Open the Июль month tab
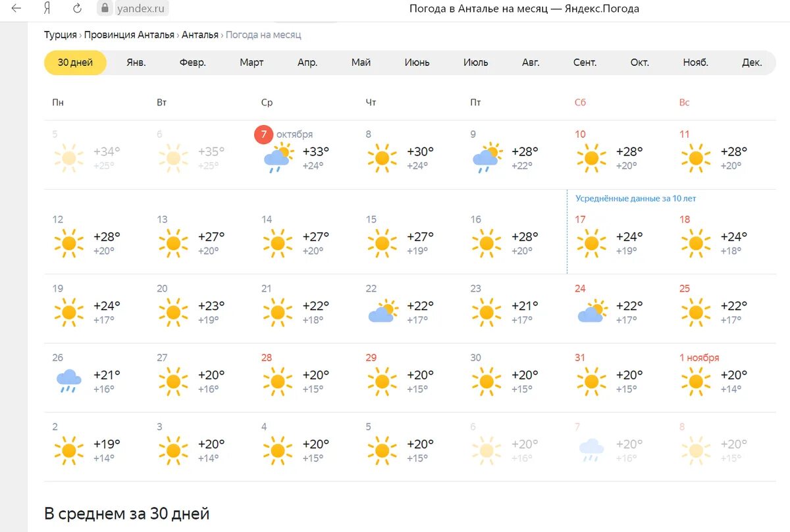The width and height of the screenshot is (790, 532). [x=475, y=63]
